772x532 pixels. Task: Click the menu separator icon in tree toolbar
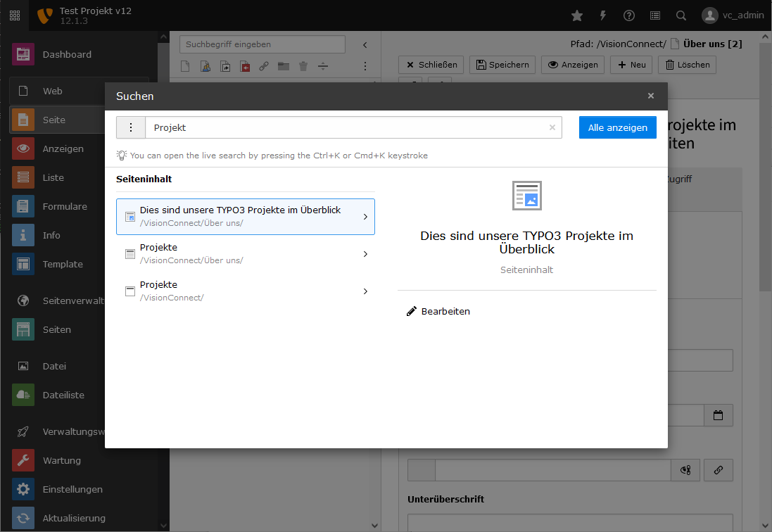(323, 66)
